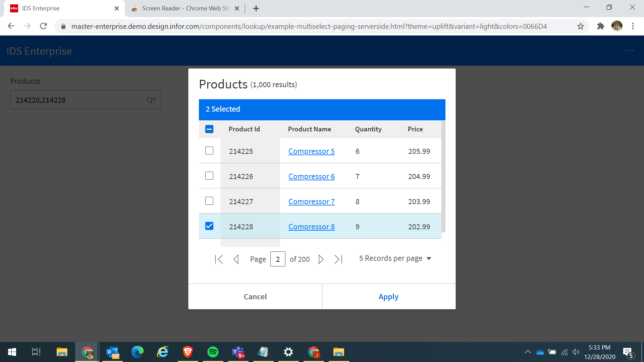Open the Compressor 6 link
Viewport: 644px width, 362px height.
(x=311, y=176)
